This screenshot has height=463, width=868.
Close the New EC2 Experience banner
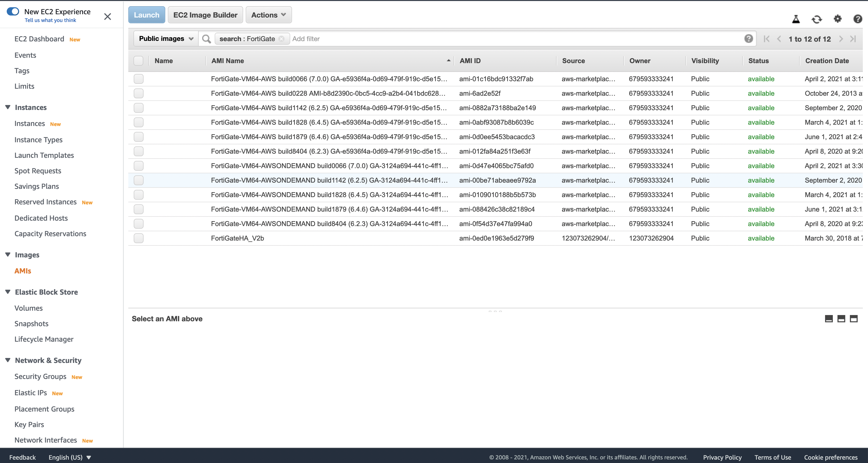click(x=108, y=17)
